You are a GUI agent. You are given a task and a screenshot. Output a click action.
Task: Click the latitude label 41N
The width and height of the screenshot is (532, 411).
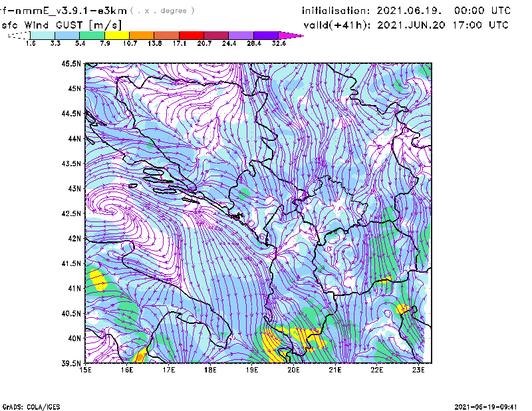click(74, 288)
